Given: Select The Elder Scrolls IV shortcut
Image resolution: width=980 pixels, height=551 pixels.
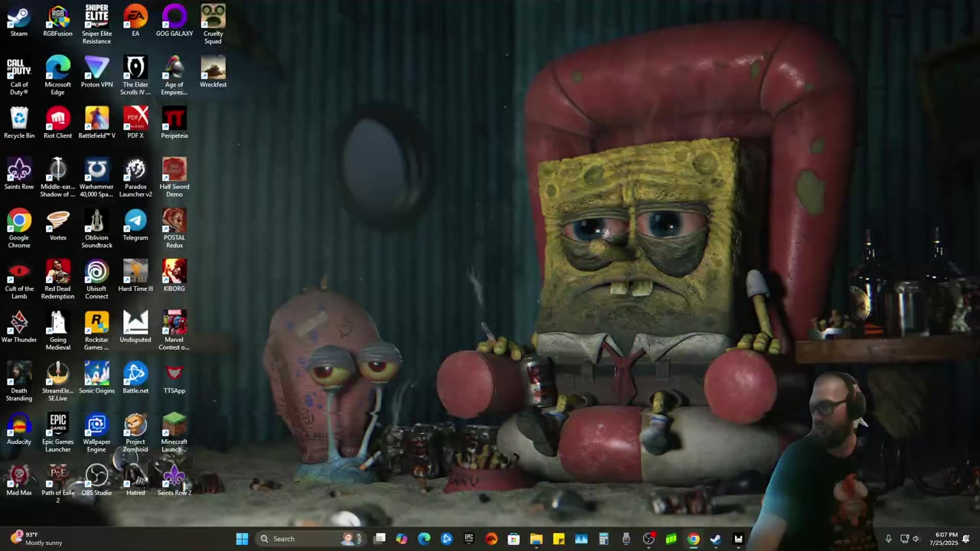Looking at the screenshot, I should 136,76.
